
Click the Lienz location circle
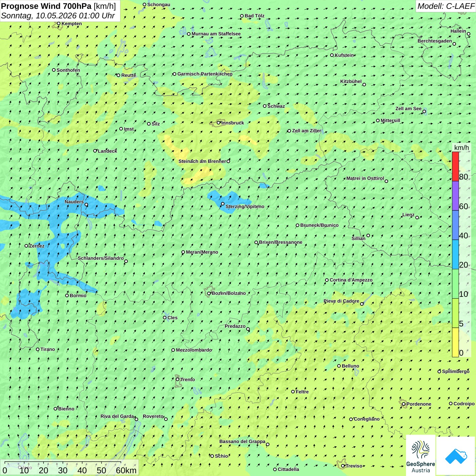click(417, 217)
